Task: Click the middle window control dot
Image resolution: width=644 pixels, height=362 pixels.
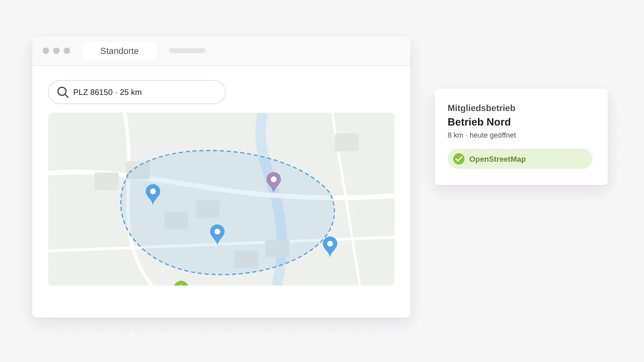Action: click(x=56, y=51)
